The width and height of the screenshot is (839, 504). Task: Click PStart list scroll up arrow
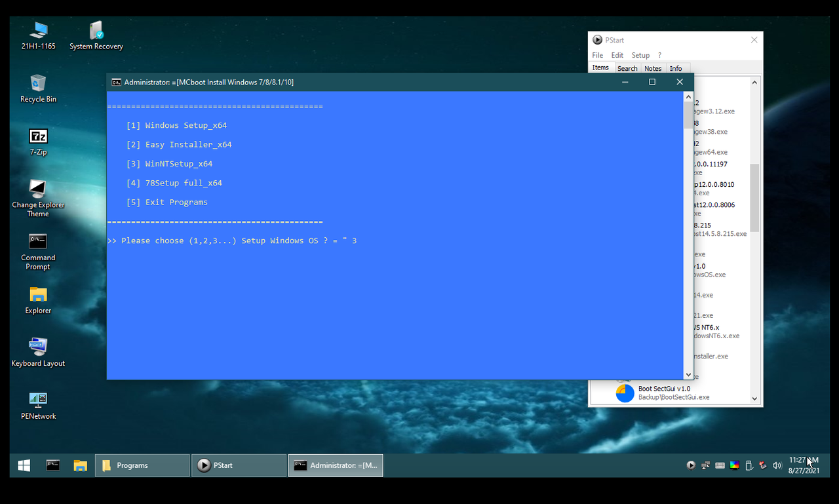(754, 83)
